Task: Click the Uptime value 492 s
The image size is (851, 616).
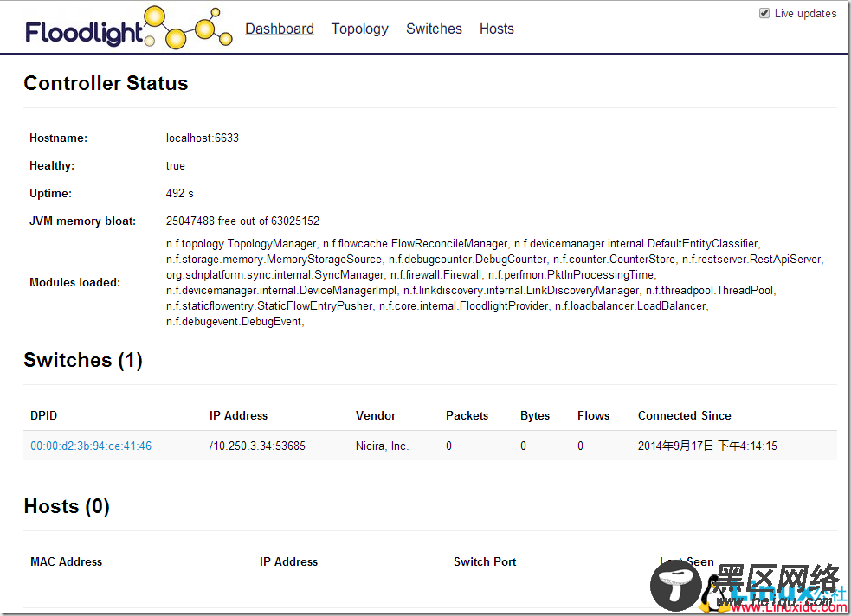Action: 180,193
